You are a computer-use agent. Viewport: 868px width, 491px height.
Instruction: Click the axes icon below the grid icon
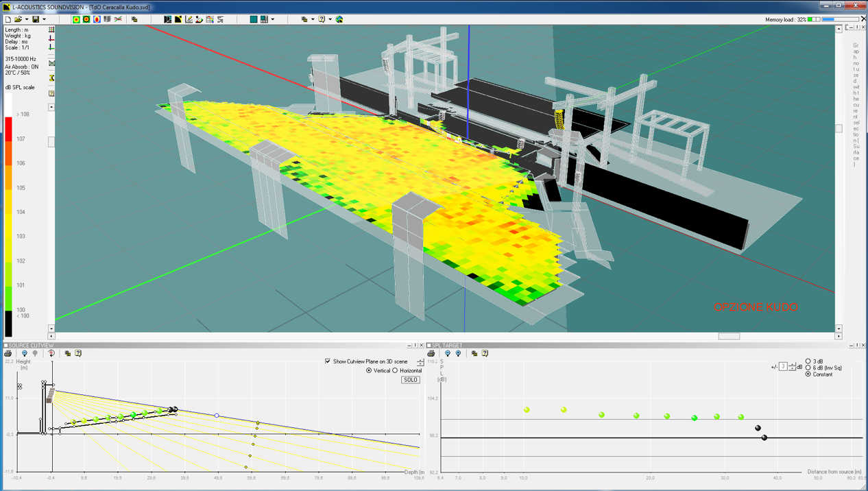[x=51, y=39]
